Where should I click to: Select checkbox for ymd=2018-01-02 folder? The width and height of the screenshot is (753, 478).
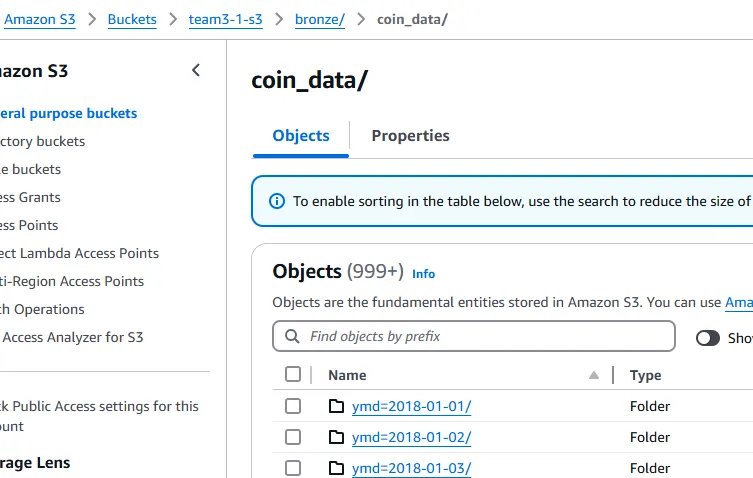pos(293,437)
